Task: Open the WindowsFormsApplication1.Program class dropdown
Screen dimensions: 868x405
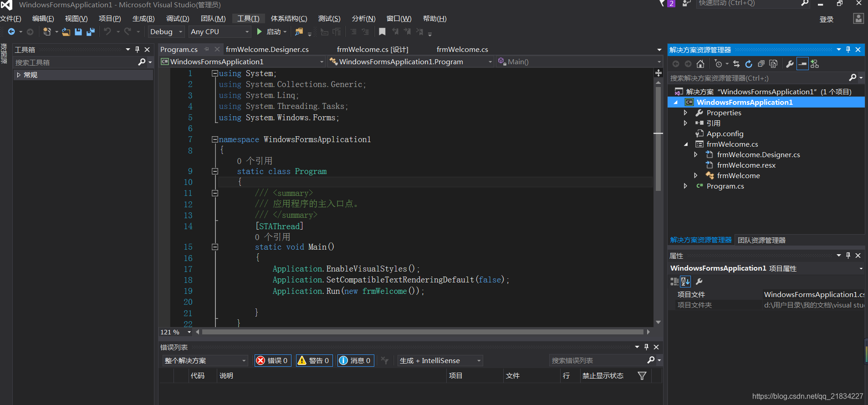Action: [411, 62]
